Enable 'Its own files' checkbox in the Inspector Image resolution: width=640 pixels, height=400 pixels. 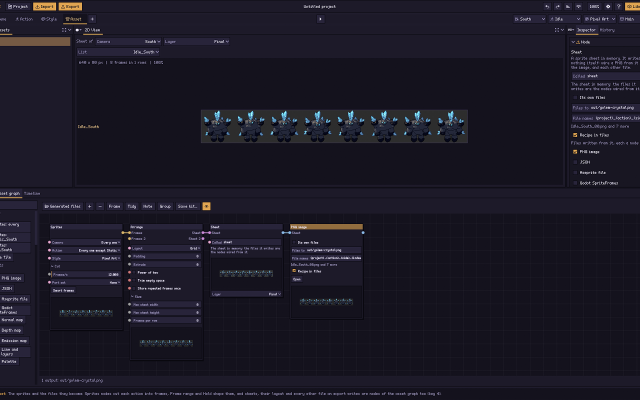click(x=575, y=98)
